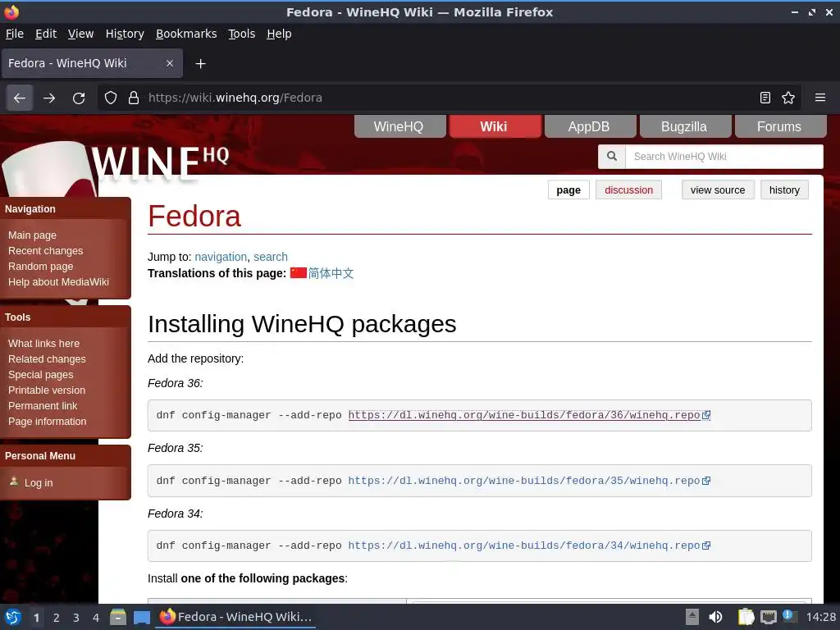Image resolution: width=840 pixels, height=630 pixels.
Task: Open the volume control tray icon
Action: tap(715, 617)
